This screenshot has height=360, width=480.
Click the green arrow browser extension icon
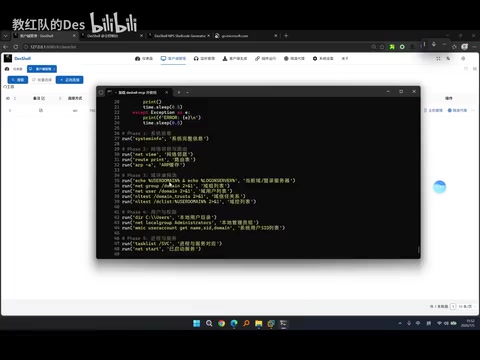pos(392,47)
